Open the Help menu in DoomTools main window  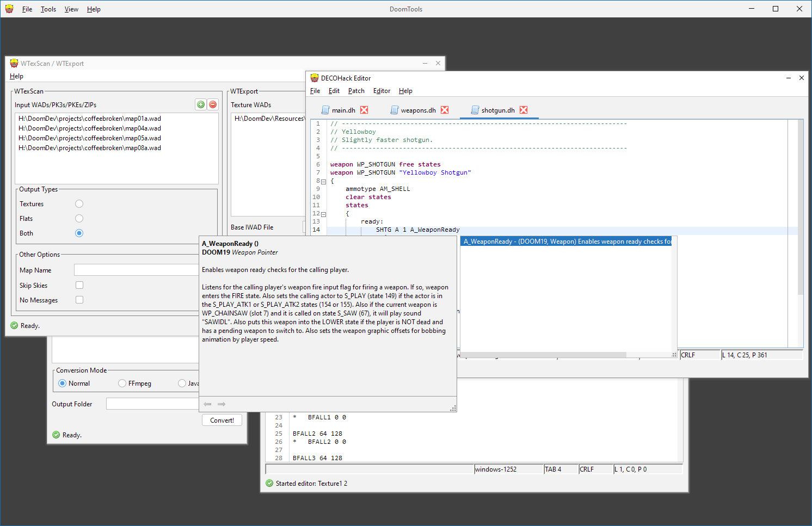tap(94, 9)
